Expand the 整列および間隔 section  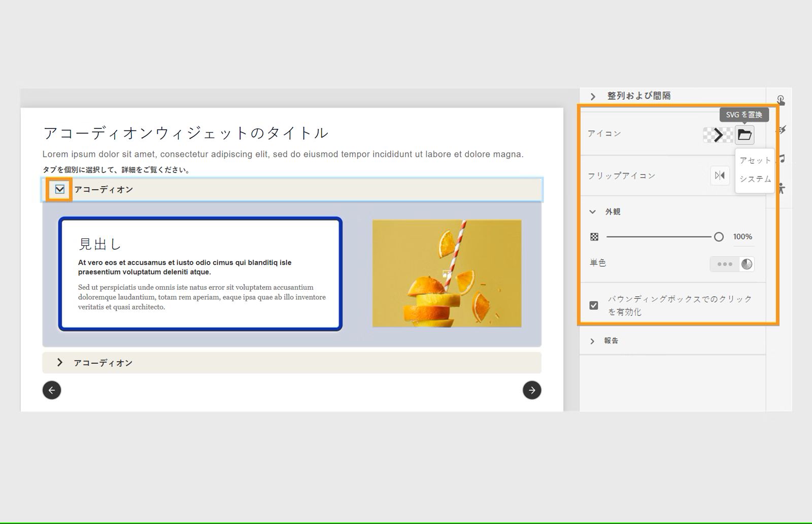point(592,96)
